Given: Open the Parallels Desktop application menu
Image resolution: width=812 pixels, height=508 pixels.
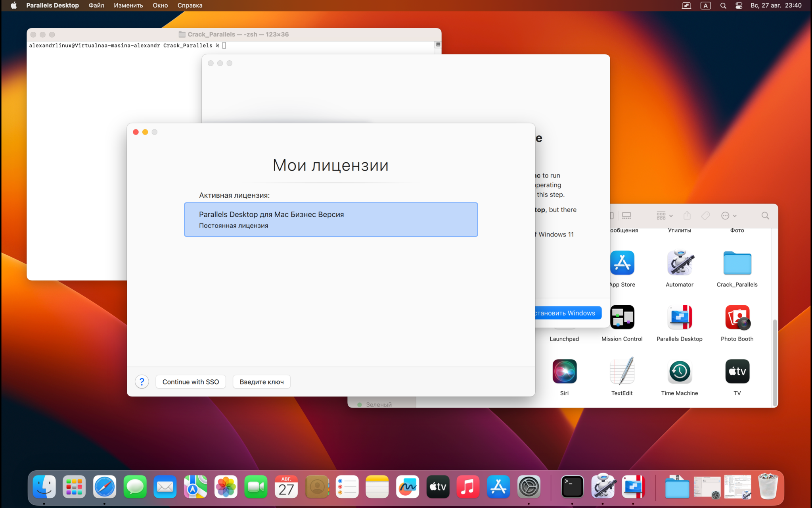Looking at the screenshot, I should click(52, 6).
